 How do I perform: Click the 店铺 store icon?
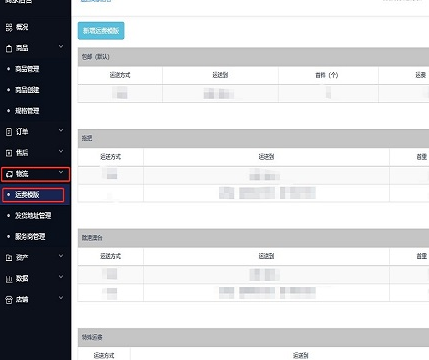(x=9, y=300)
